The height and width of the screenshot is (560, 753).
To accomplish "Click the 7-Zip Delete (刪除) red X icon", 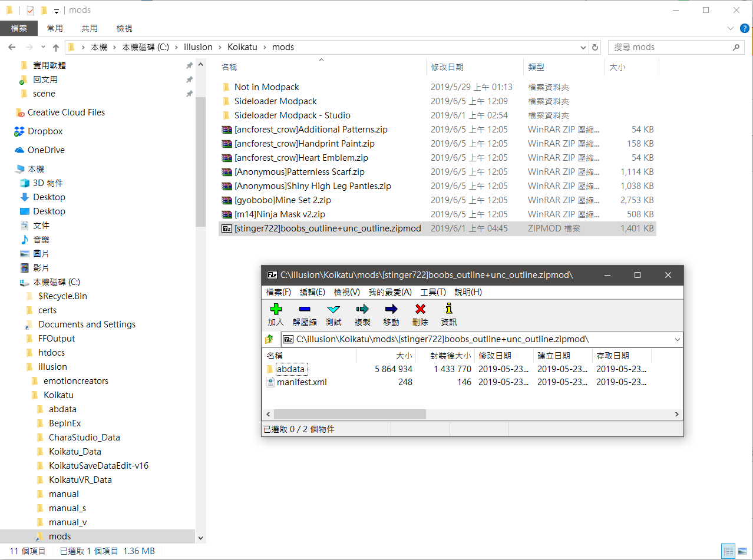I will [420, 314].
